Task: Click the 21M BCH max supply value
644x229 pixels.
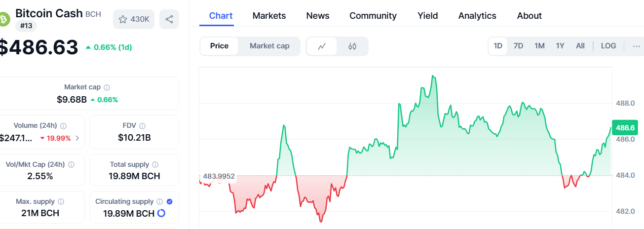Action: point(40,214)
